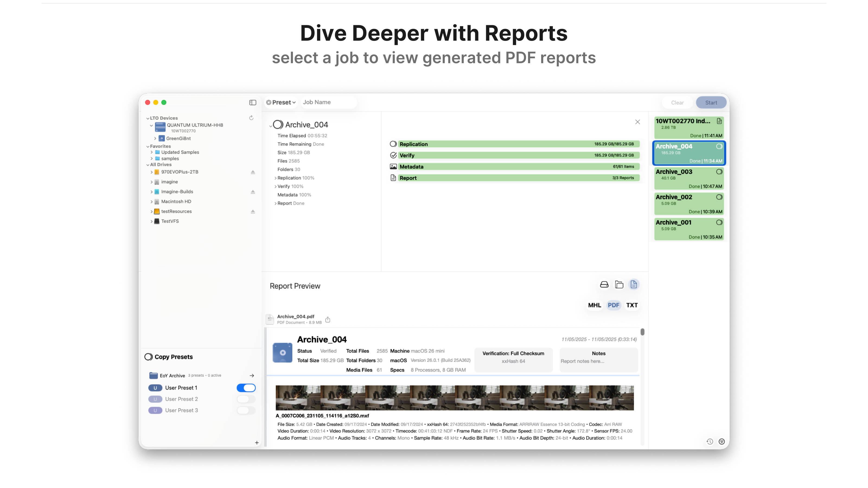Click the LTO Devices refresh icon
Image resolution: width=868 pixels, height=488 pixels.
(x=251, y=118)
